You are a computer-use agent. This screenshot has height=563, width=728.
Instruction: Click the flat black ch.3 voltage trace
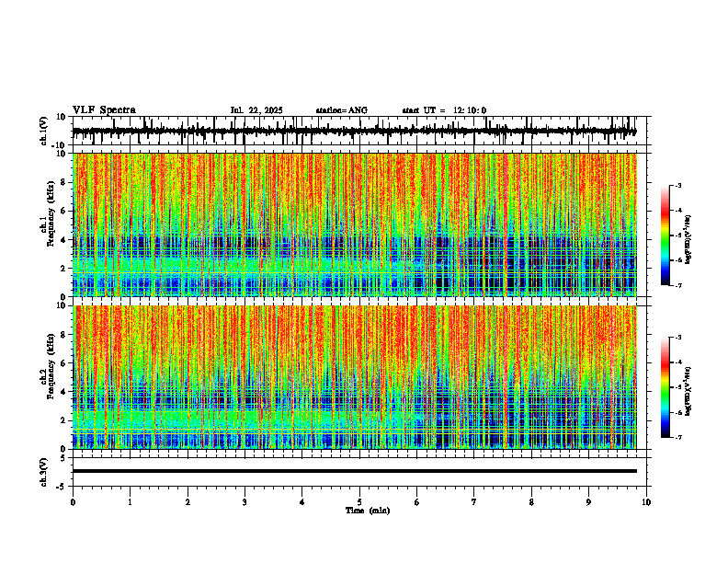pyautogui.click(x=355, y=471)
